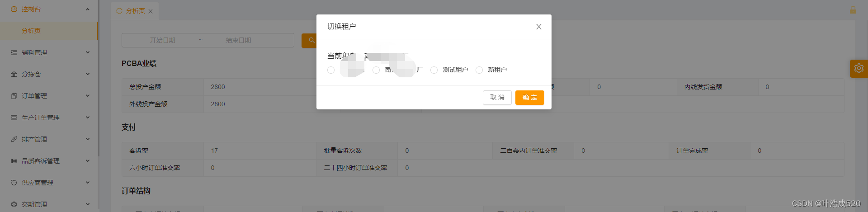This screenshot has height=212, width=868.
Task: Select the 新租户 radio button
Action: tap(479, 70)
